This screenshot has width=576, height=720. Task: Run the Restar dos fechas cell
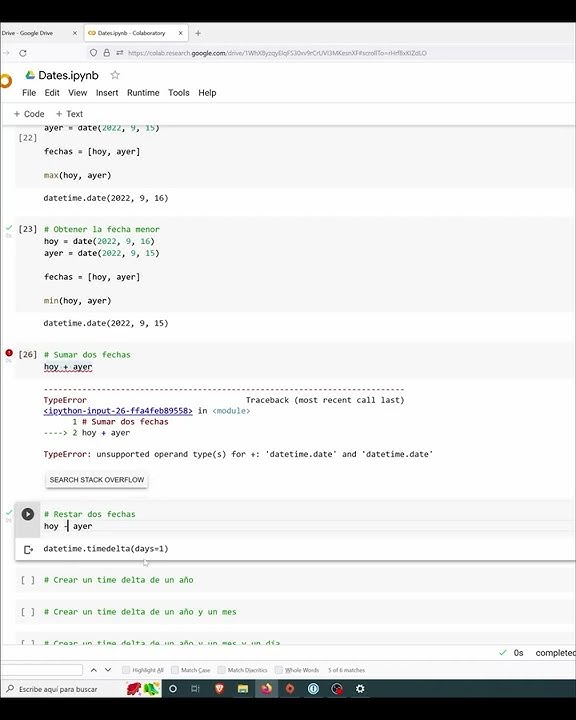click(28, 514)
